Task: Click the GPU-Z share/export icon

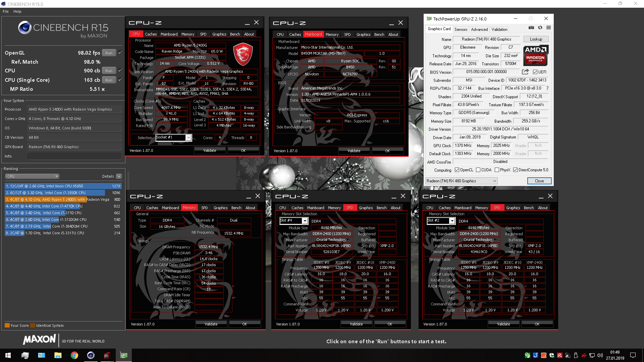Action: [x=525, y=71]
